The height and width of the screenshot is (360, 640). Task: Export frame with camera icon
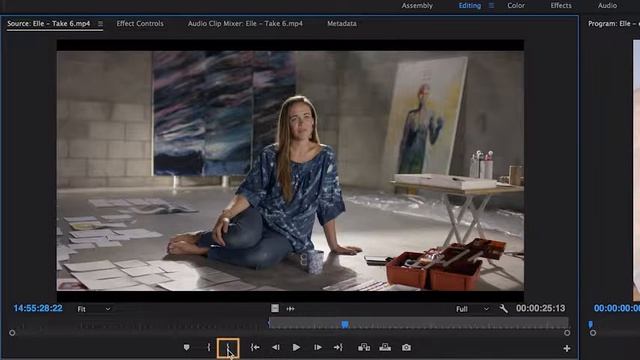click(x=406, y=347)
